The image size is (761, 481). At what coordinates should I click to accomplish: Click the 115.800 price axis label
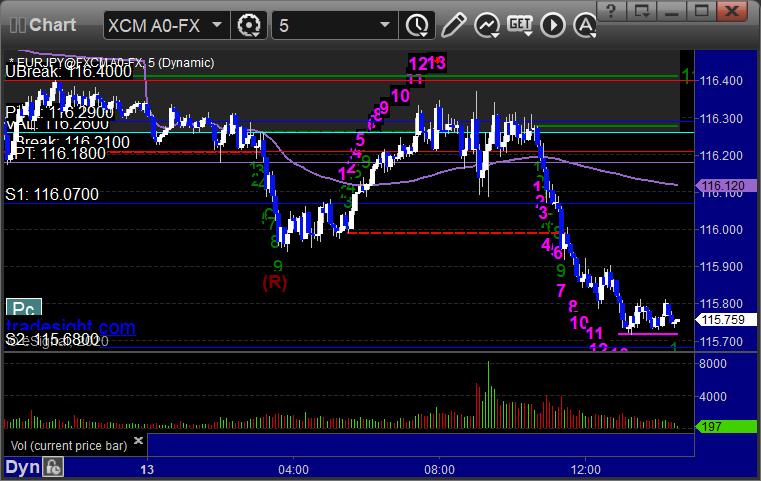[x=721, y=304]
